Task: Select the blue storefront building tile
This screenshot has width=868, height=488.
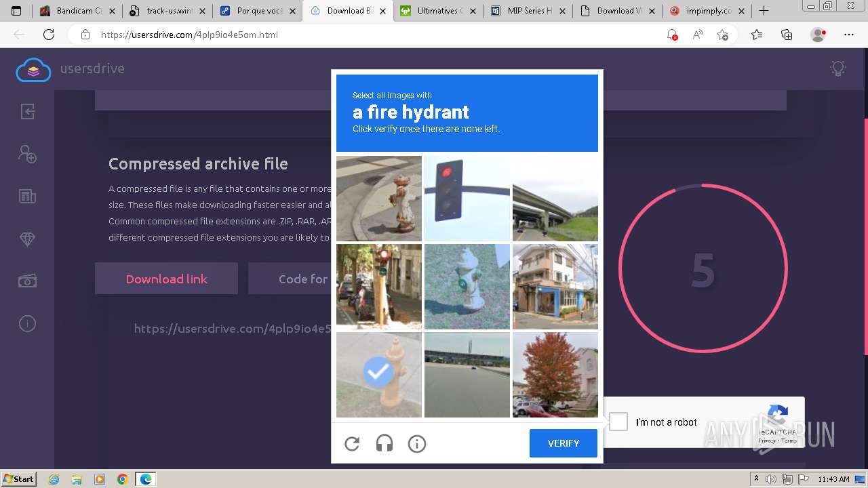Action: [x=555, y=287]
